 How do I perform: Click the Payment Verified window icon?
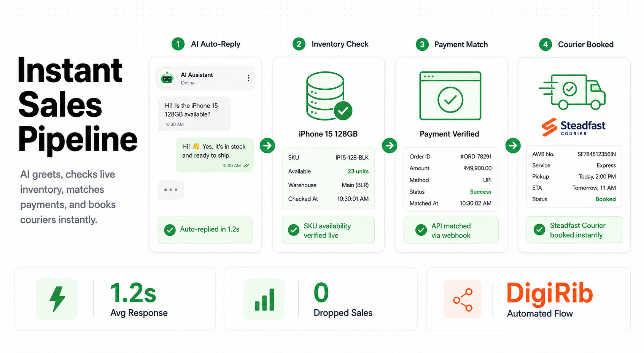[450, 96]
